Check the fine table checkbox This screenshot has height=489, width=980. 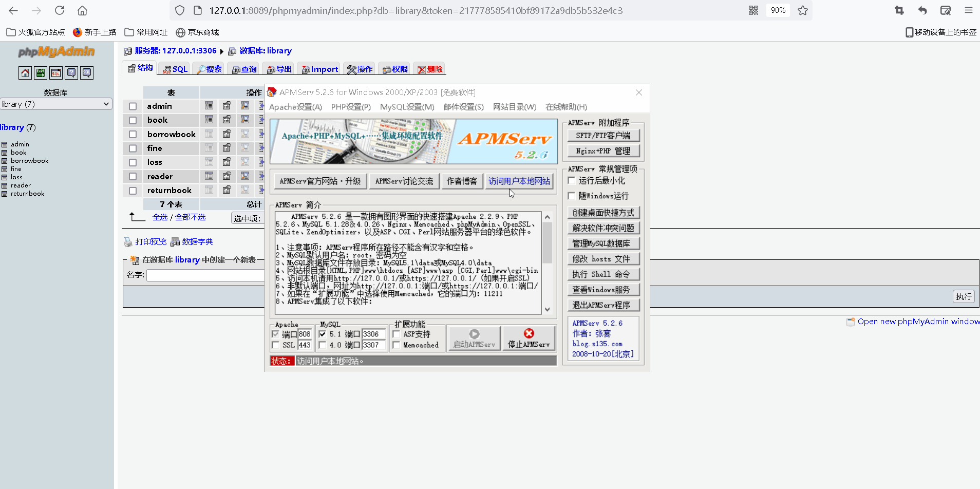click(133, 148)
